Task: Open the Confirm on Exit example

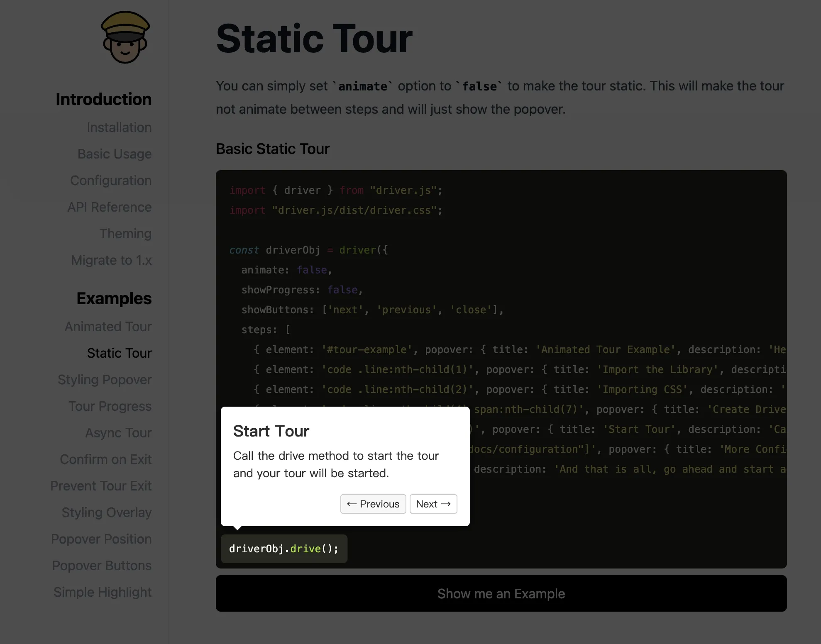Action: [x=105, y=459]
